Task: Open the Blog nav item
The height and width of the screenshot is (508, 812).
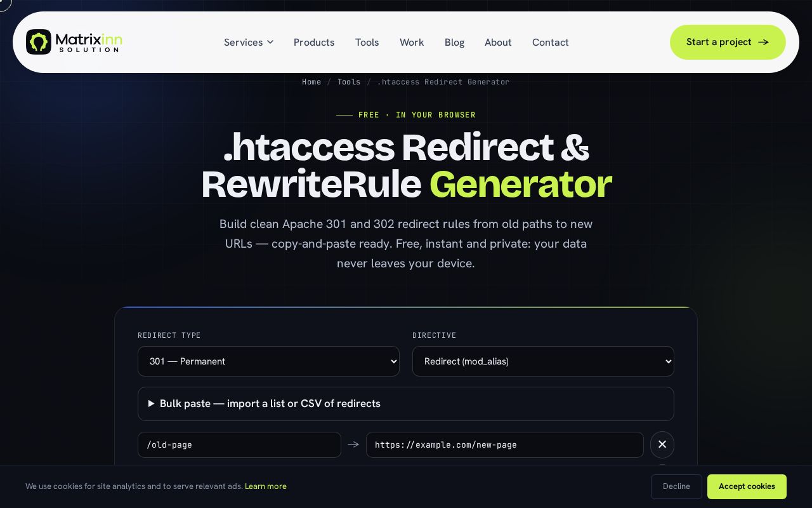Action: pos(454,42)
